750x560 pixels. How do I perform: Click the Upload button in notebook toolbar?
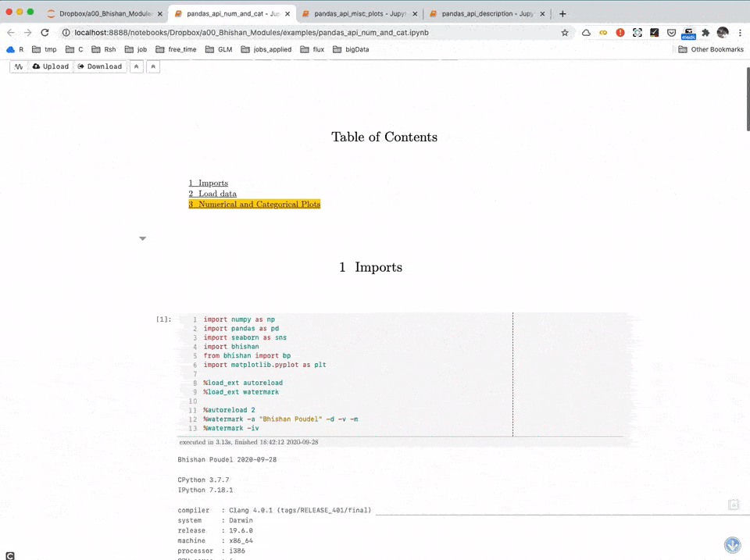pos(51,66)
